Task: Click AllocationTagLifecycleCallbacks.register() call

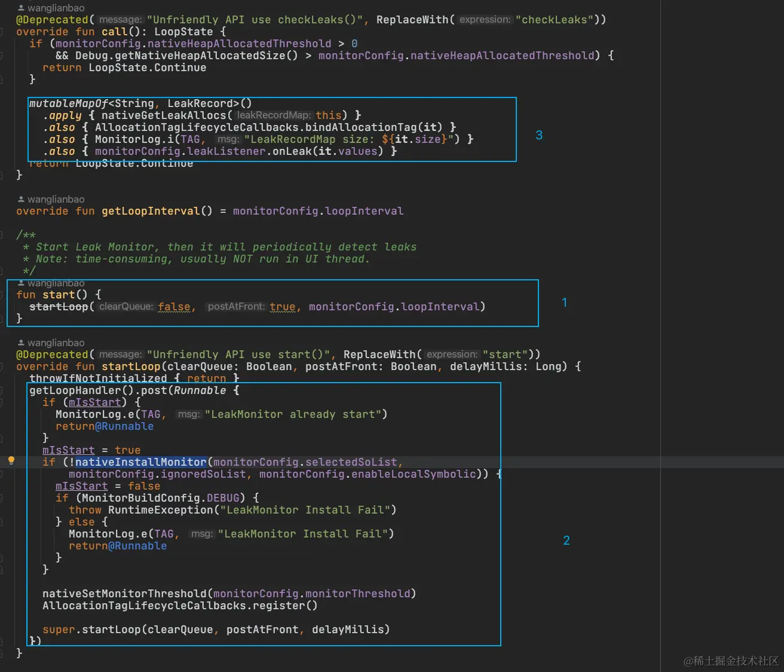Action: [180, 606]
